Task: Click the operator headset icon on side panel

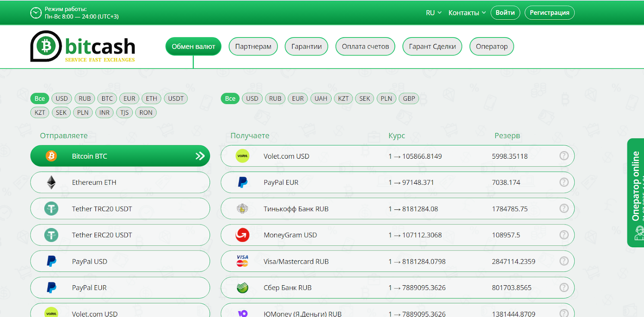Action: pyautogui.click(x=639, y=233)
